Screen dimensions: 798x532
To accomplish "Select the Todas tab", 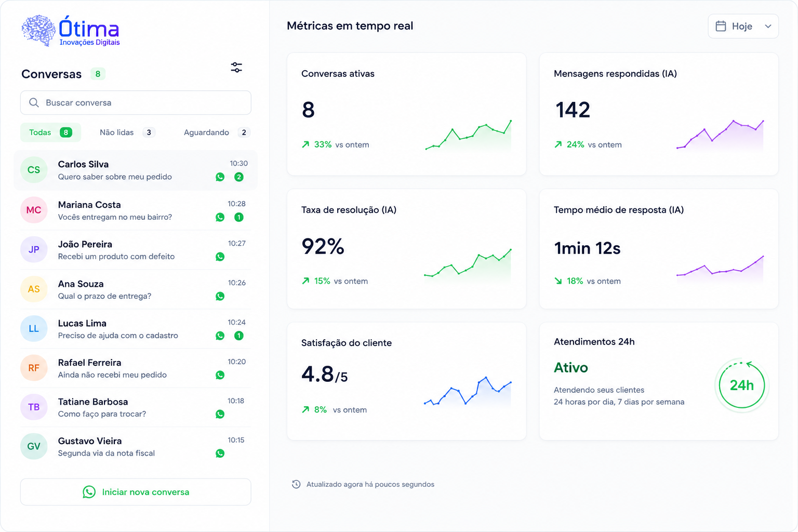I will 50,132.
